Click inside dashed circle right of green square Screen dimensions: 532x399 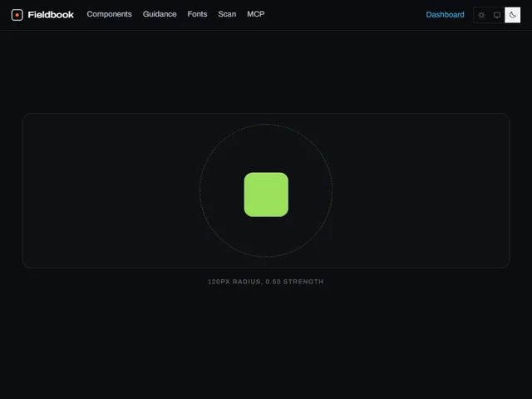point(310,190)
